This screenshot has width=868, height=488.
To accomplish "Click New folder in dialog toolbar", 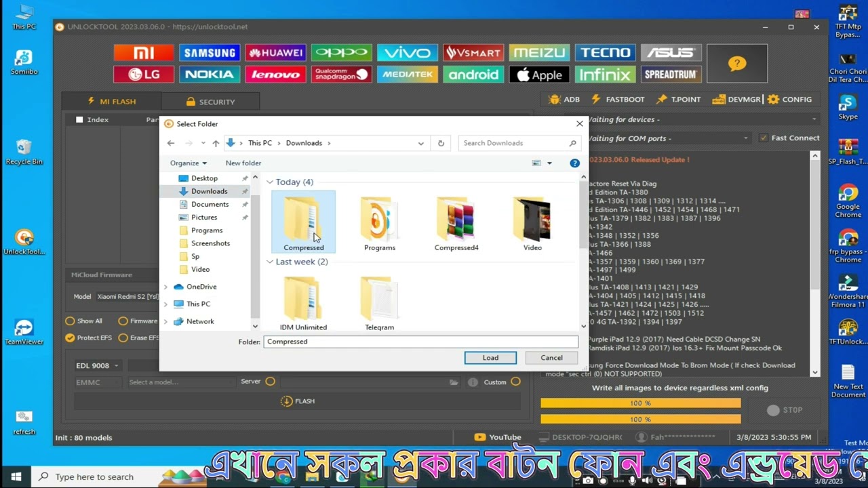I will coord(243,163).
